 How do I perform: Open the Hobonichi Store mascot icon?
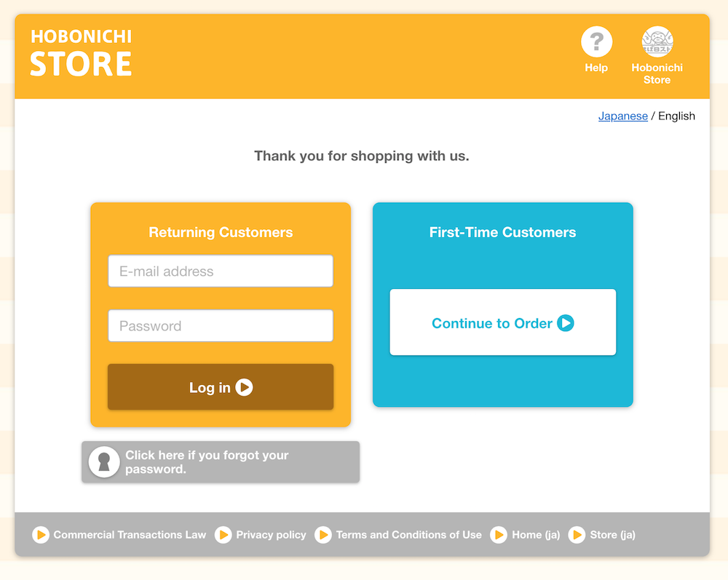point(657,41)
